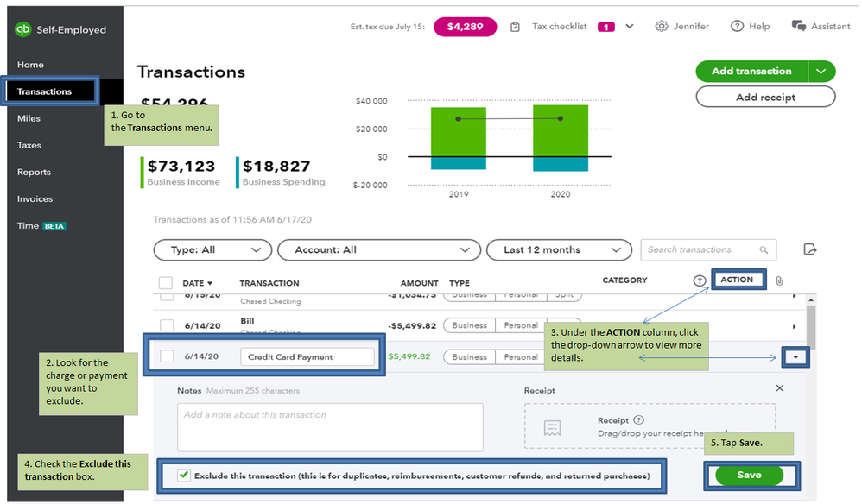Toggle the select-all transactions checkbox

click(x=166, y=283)
